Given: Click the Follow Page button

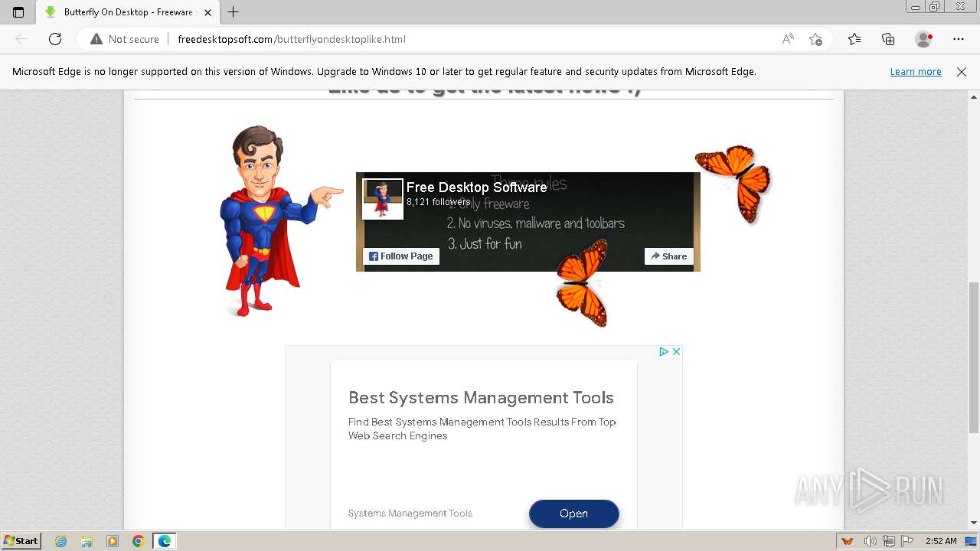Looking at the screenshot, I should point(401,256).
